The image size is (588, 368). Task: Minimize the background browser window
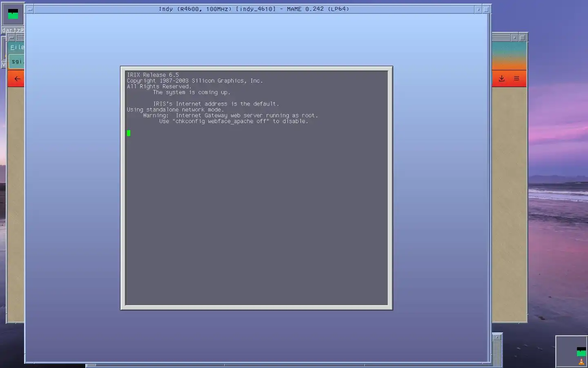[x=514, y=38]
